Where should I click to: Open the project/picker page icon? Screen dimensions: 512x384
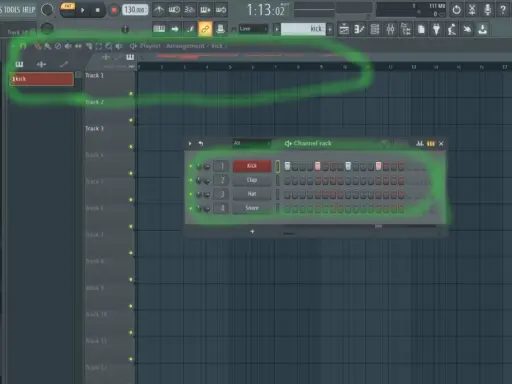click(x=421, y=29)
